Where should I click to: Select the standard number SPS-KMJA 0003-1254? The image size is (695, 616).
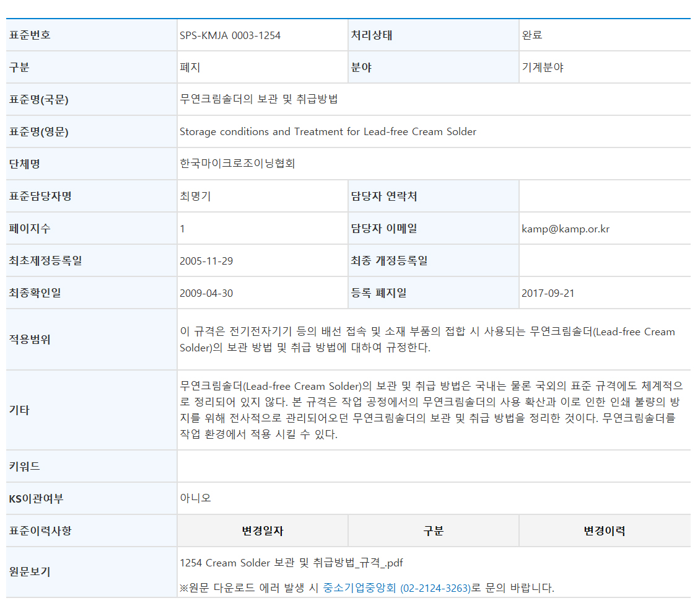pyautogui.click(x=230, y=35)
